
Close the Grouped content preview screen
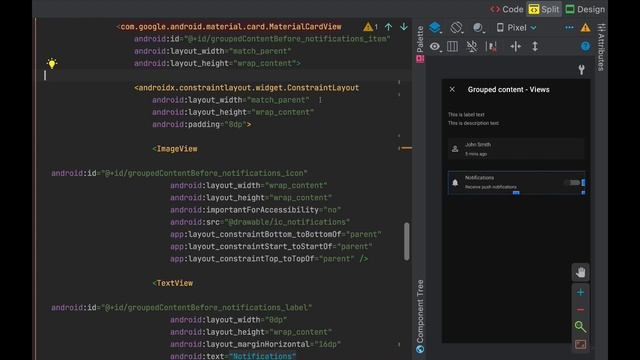tap(452, 89)
